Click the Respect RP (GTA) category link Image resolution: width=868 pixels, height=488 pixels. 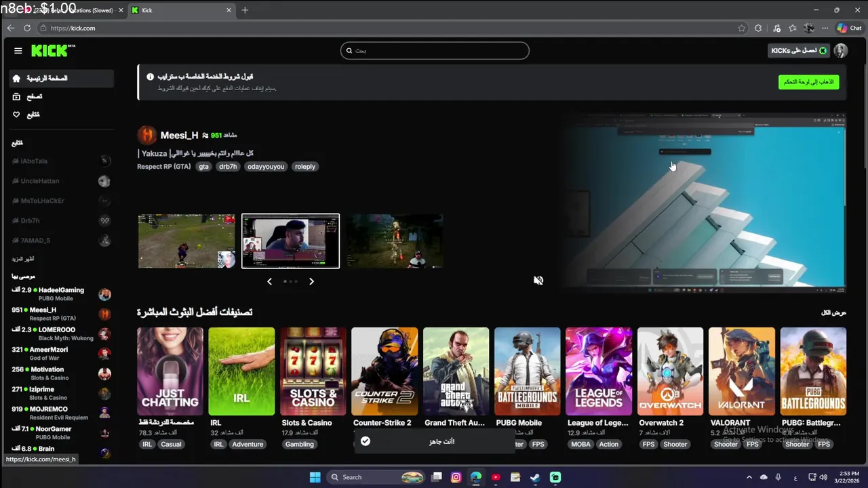point(164,167)
